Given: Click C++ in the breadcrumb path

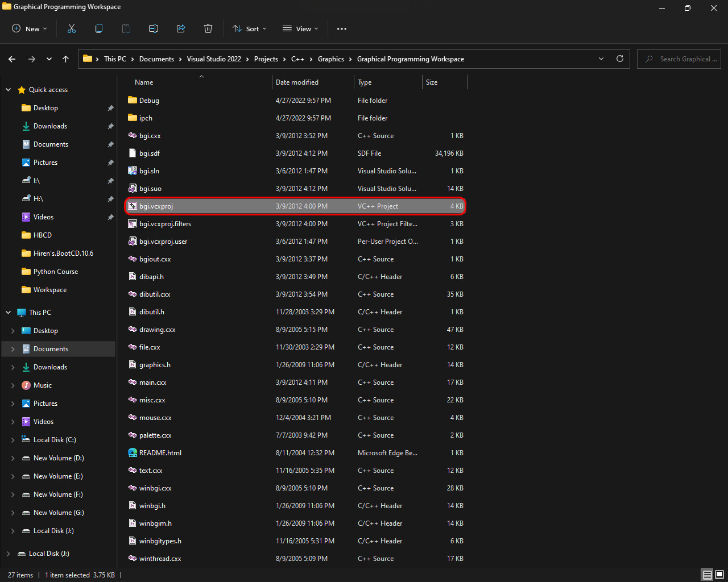Looking at the screenshot, I should click(297, 59).
